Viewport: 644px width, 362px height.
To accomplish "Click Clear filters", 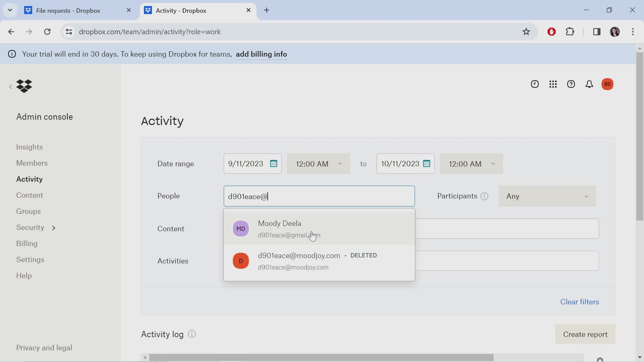I will [580, 302].
